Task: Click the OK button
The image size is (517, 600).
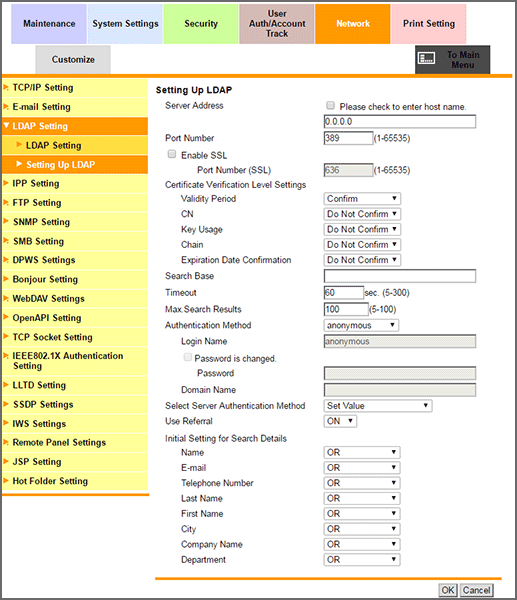Action: [448, 590]
